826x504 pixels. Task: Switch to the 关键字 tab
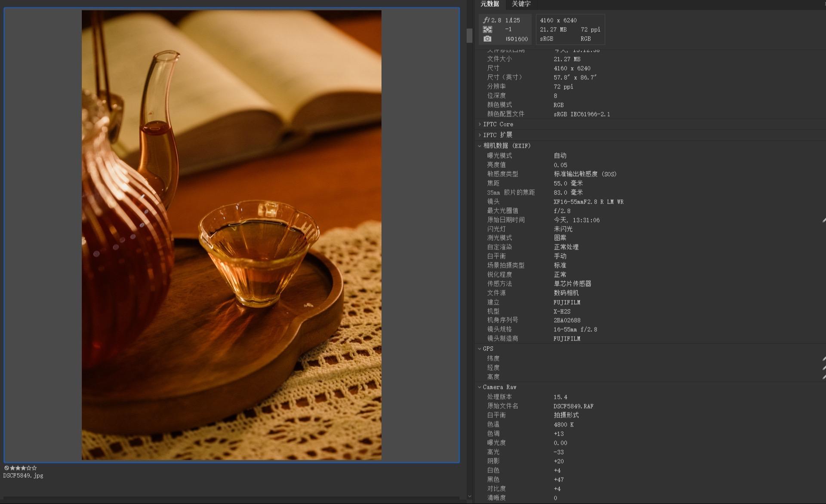click(521, 4)
